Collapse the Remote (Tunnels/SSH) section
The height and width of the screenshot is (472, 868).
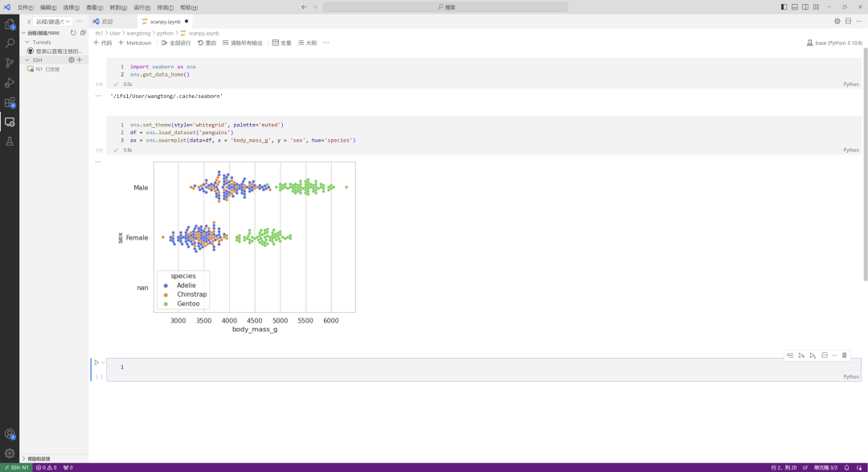24,33
